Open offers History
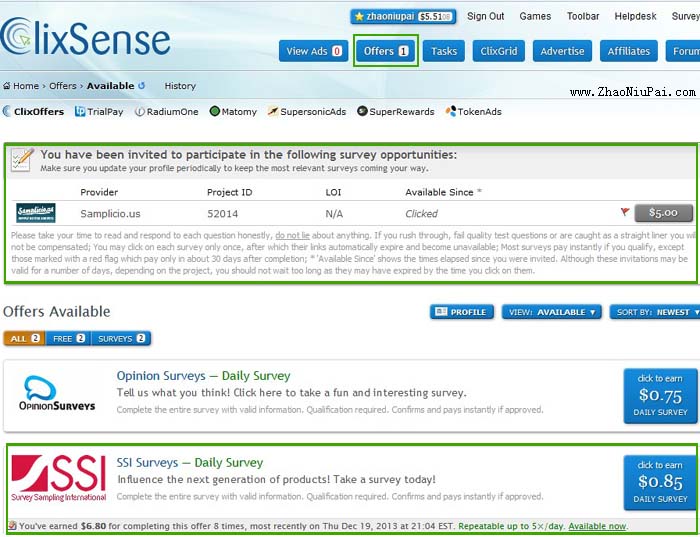Screen dimensions: 700x537 180,86
